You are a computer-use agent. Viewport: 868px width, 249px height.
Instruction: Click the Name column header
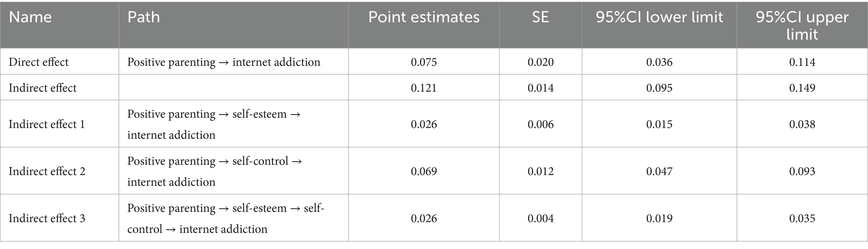pyautogui.click(x=30, y=17)
